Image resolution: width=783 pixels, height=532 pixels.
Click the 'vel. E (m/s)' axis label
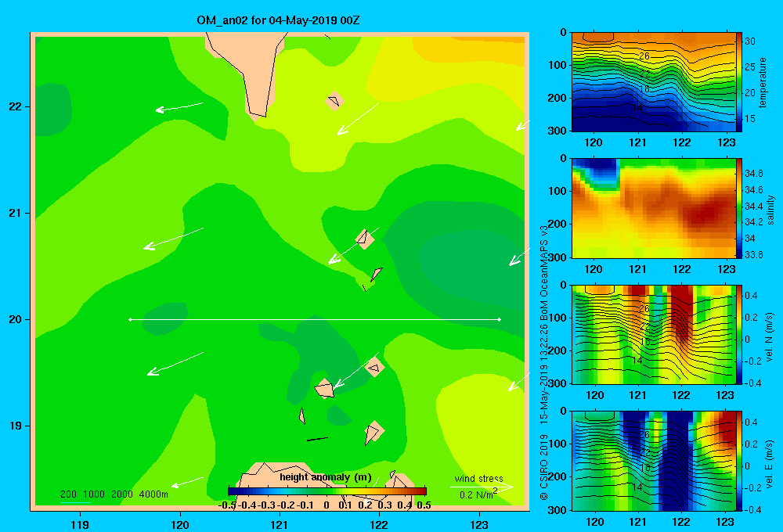(770, 464)
